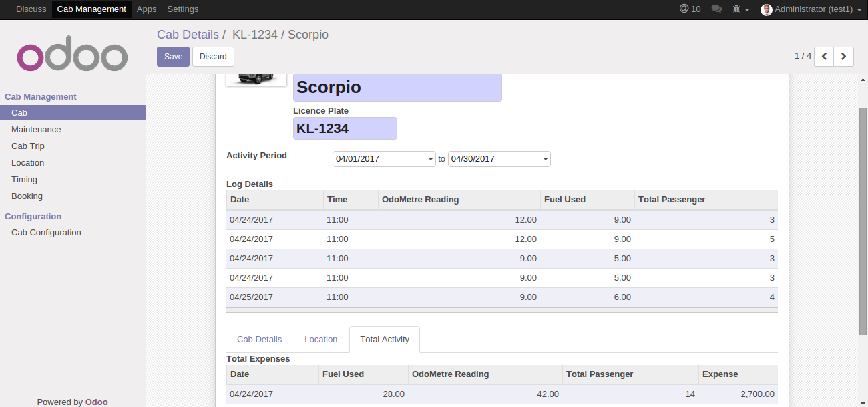Click the Licence Plate input field
This screenshot has width=868, height=407.
[345, 128]
